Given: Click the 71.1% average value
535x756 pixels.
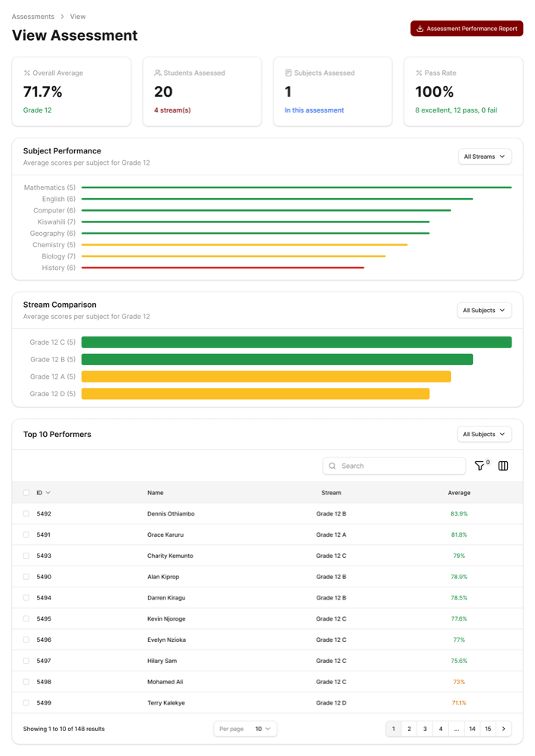Looking at the screenshot, I should (459, 703).
